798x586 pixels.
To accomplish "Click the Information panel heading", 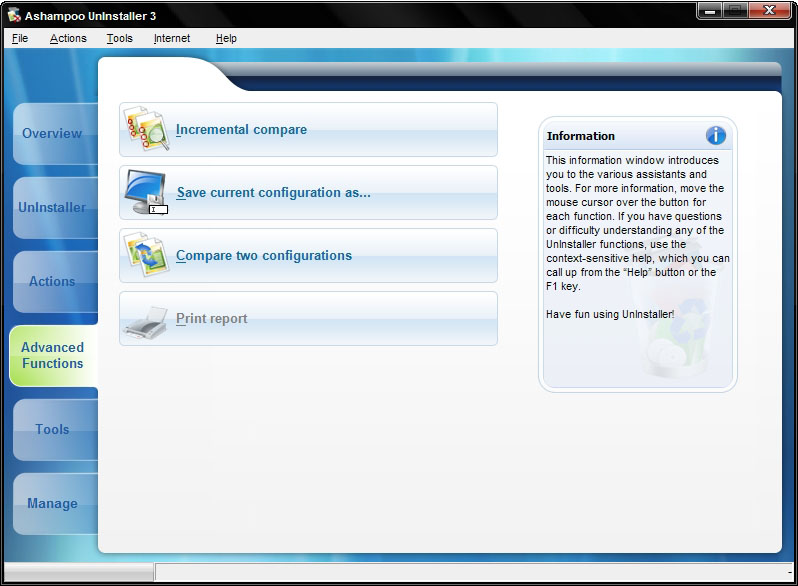I will (x=581, y=136).
